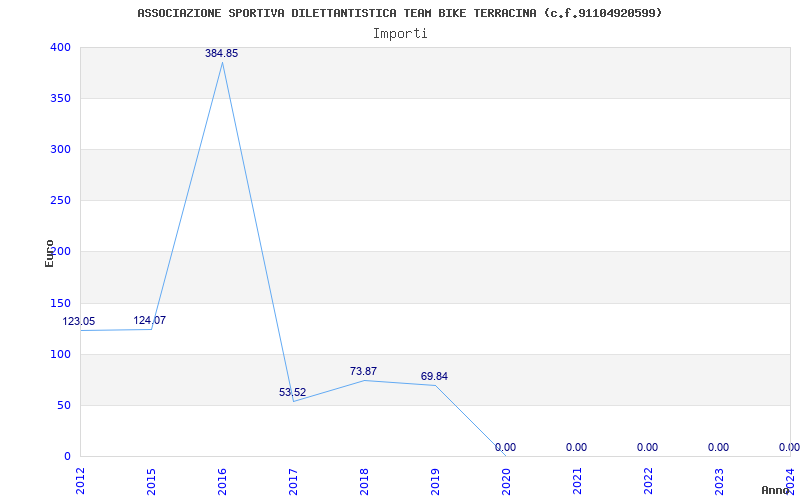800x500 pixels.
Task: Click the y-axis value 300
Action: (x=60, y=149)
